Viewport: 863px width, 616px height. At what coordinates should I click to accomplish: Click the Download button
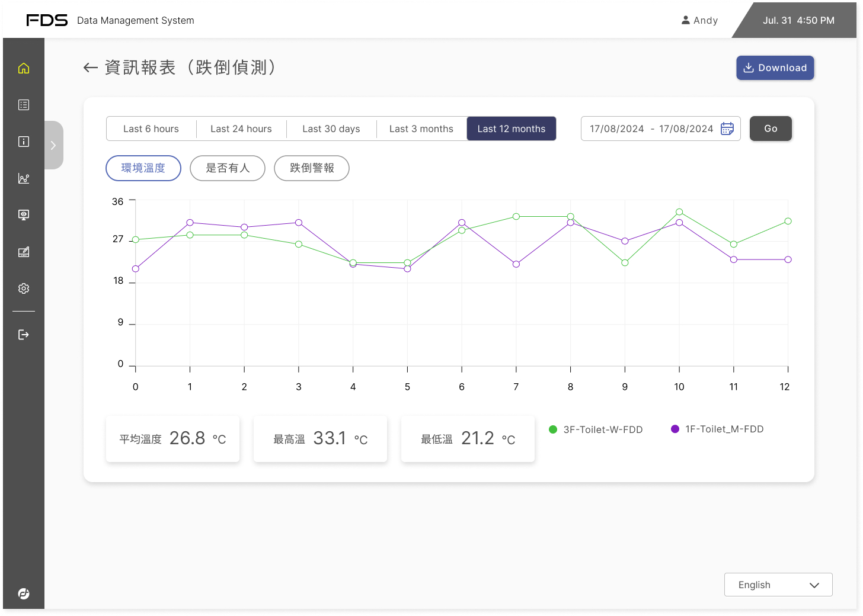click(775, 68)
